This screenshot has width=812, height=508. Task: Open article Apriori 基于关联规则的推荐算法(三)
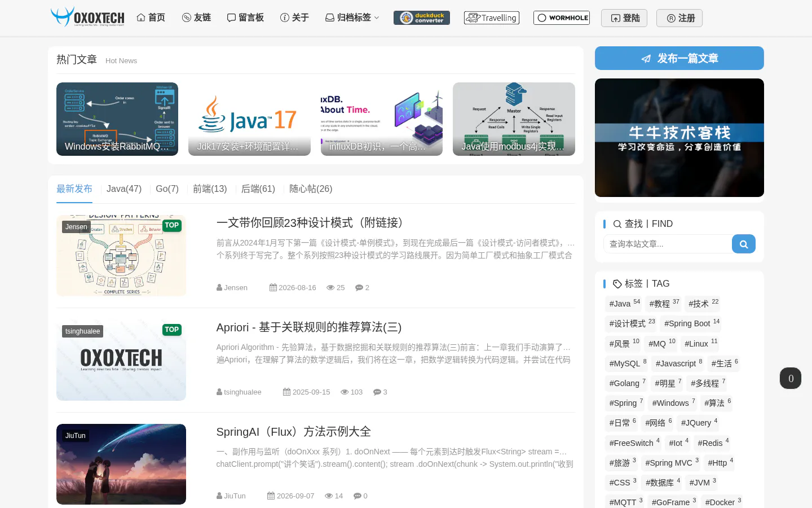point(309,327)
